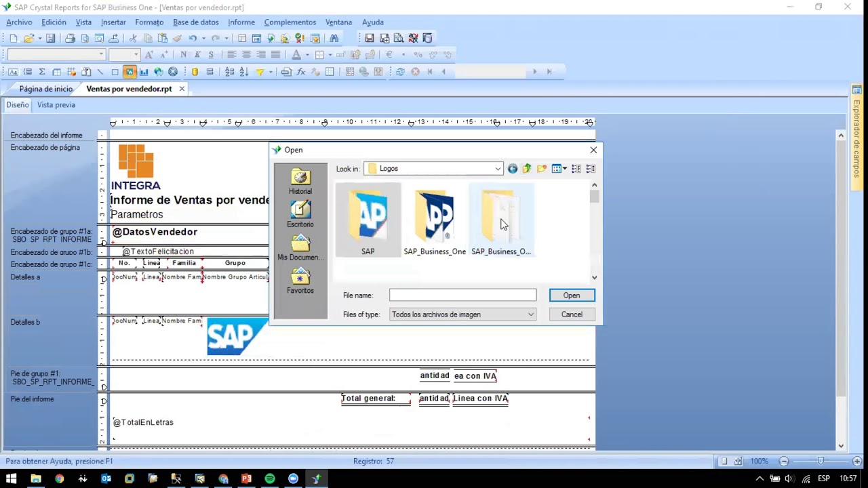
Task: Expand the borders dropdown arrow
Action: (x=330, y=55)
